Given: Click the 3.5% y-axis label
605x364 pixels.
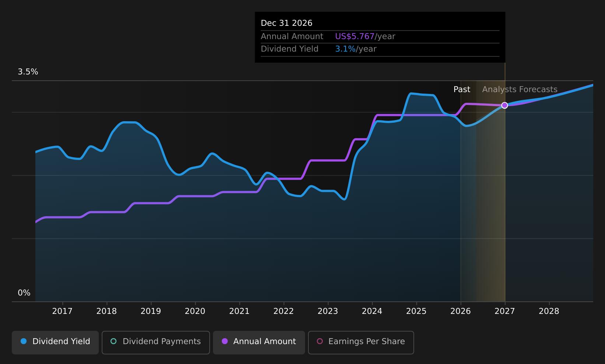Looking at the screenshot, I should coord(28,72).
